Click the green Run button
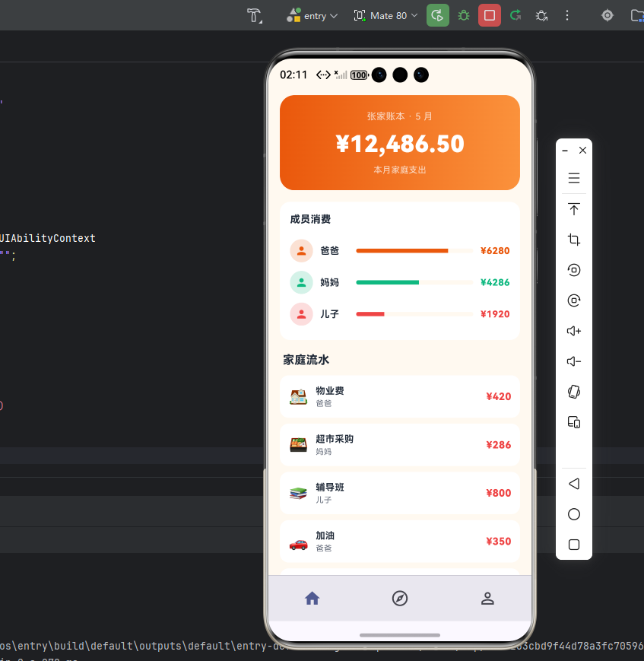The width and height of the screenshot is (644, 661). point(437,16)
